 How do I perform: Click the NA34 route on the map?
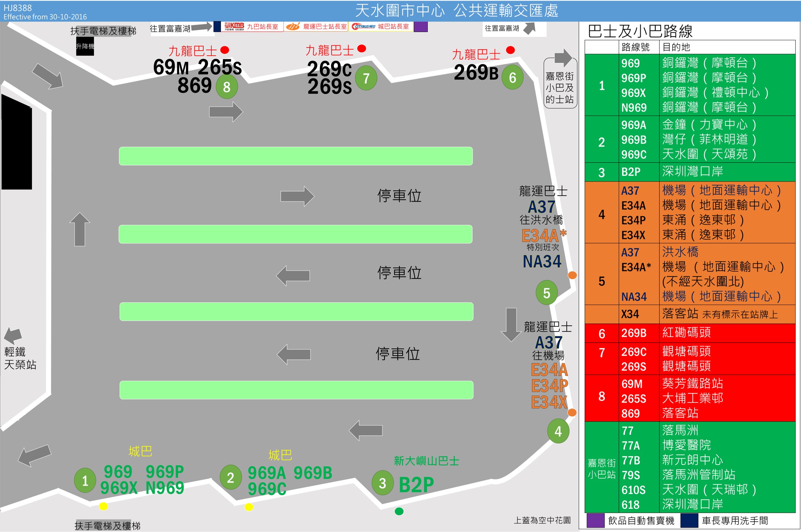click(x=542, y=262)
